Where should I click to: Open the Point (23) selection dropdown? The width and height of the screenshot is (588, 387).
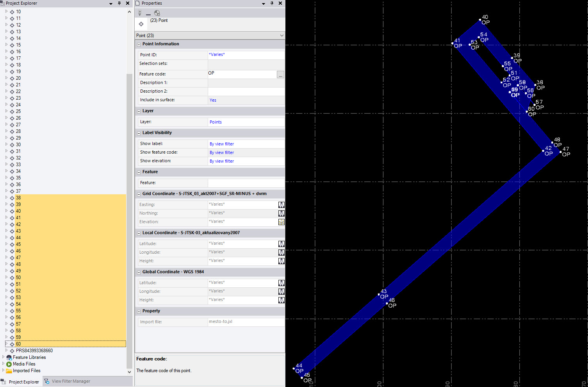(282, 35)
